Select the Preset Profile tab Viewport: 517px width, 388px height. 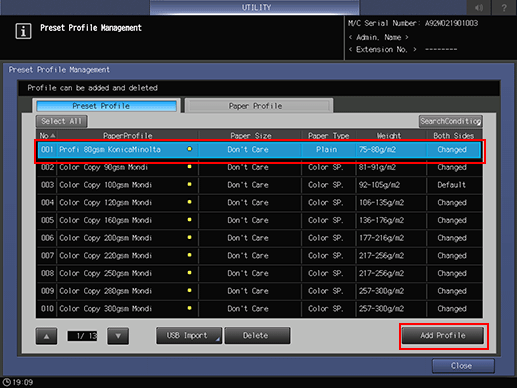[x=106, y=106]
